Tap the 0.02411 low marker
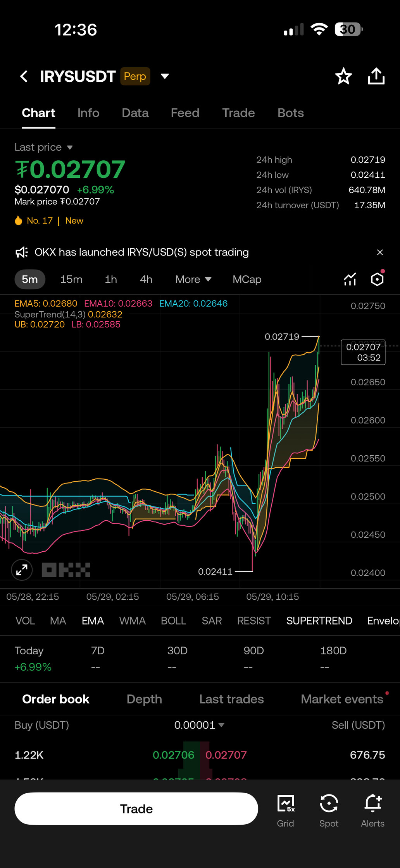This screenshot has height=868, width=400. [215, 572]
